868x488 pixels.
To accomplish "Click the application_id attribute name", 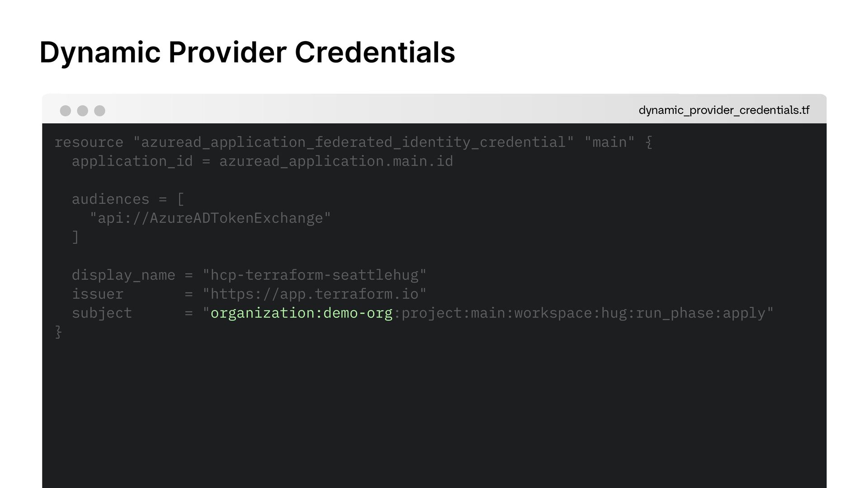I will pyautogui.click(x=132, y=161).
